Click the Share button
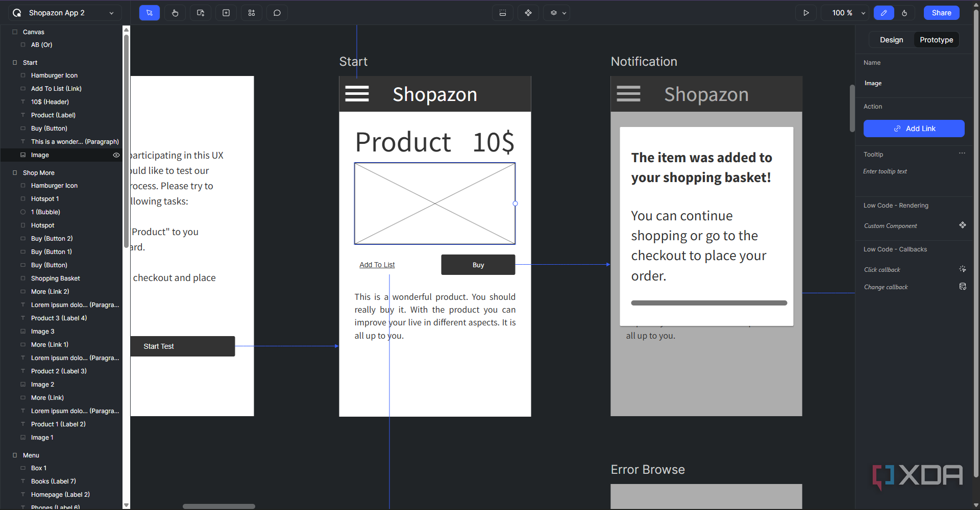The height and width of the screenshot is (510, 980). pos(941,13)
